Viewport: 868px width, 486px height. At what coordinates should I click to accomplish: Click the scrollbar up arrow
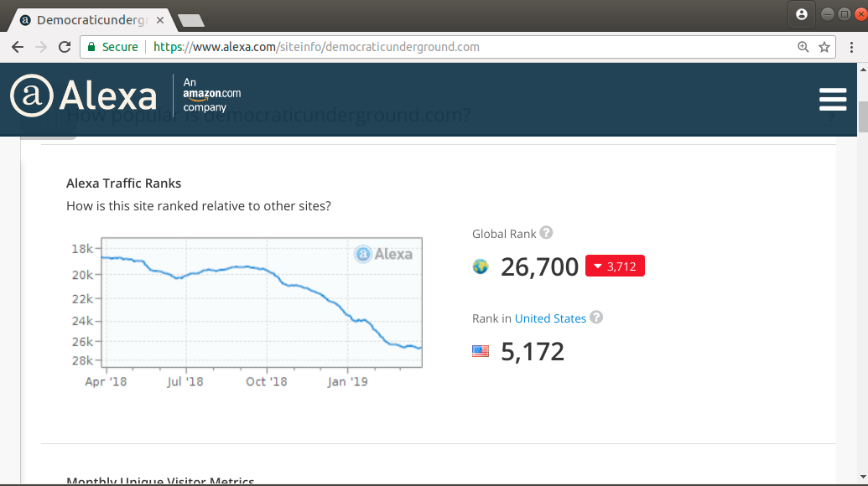pos(863,70)
